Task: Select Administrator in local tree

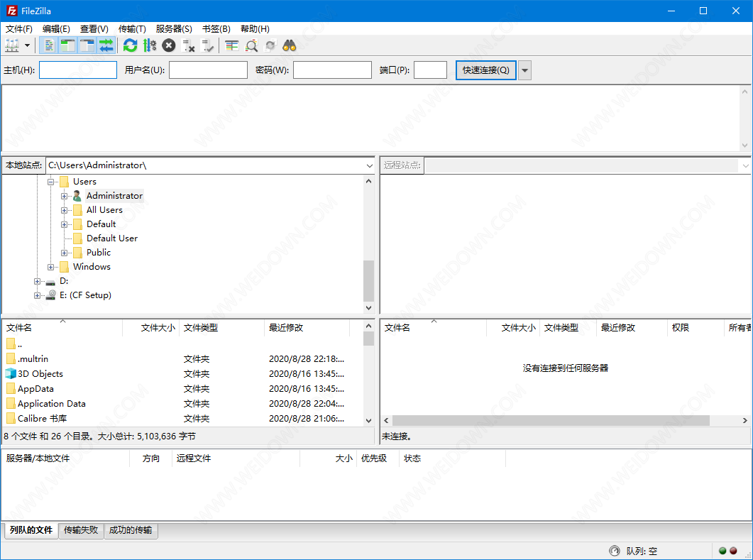Action: [114, 196]
